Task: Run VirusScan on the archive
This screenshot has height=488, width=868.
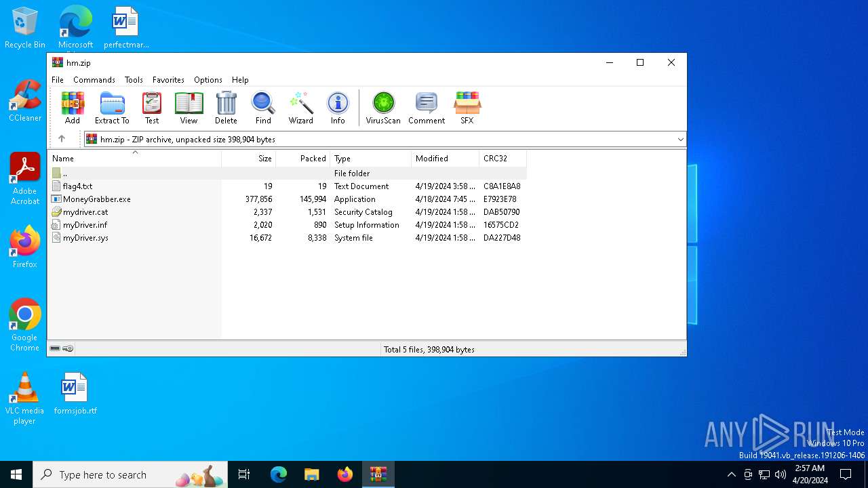Action: 383,108
